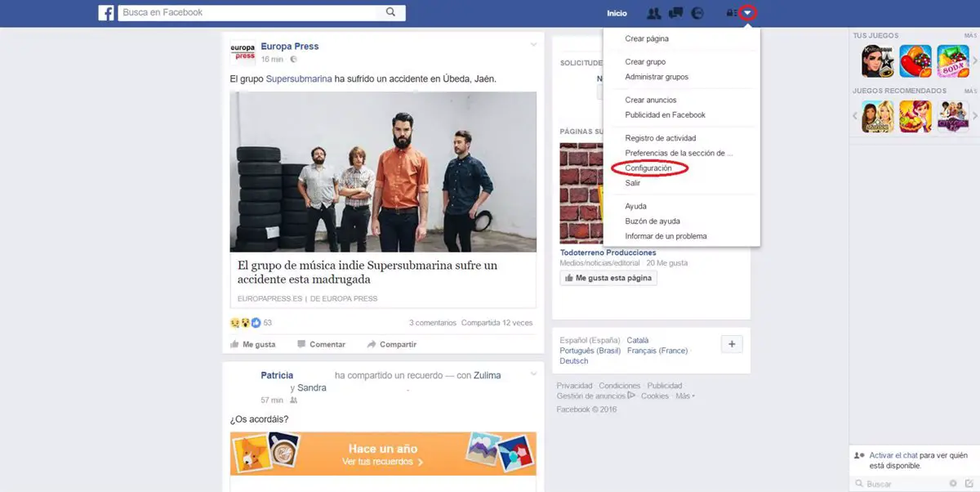Go to Inicio in the top bar

[x=617, y=13]
